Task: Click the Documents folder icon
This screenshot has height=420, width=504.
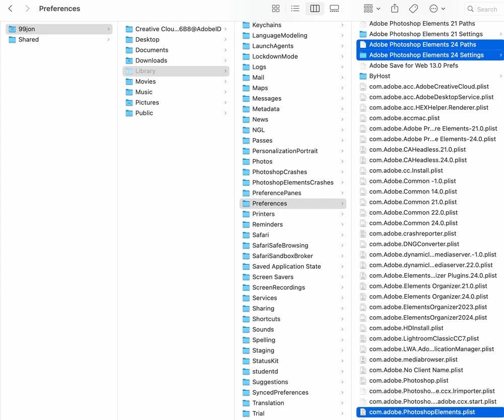Action: pos(129,50)
